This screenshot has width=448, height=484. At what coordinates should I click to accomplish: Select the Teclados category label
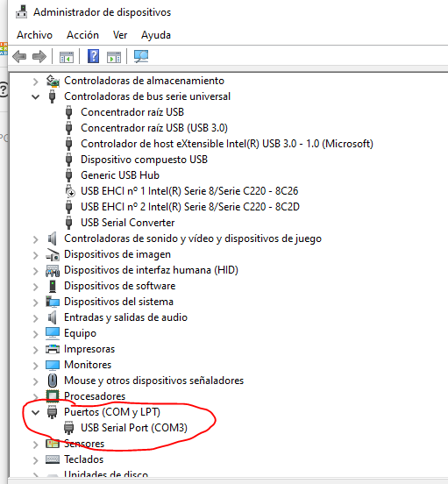(83, 459)
